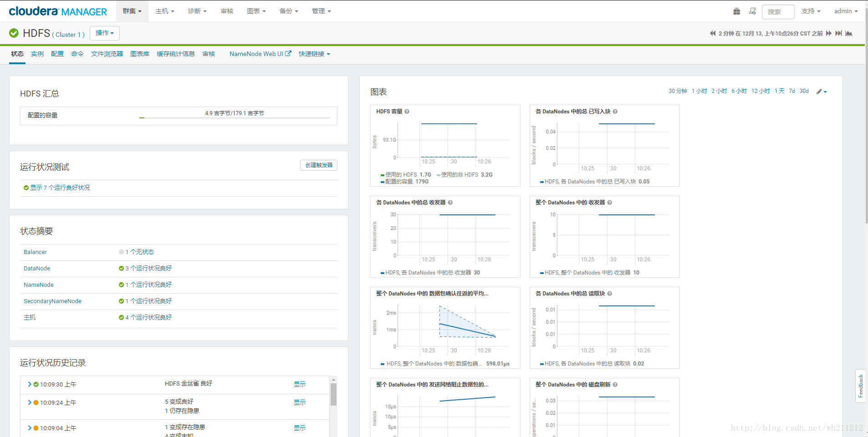Open Cluster 1 link beside HDFS

68,35
